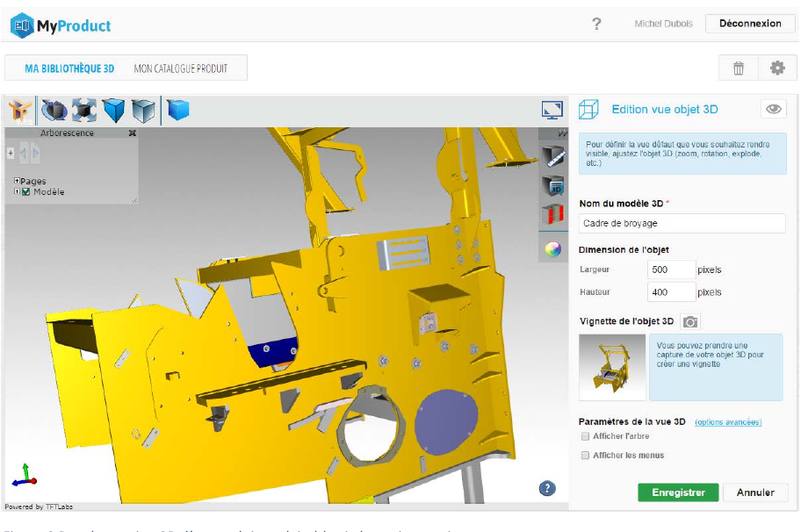Open the 3D annotation tool
This screenshot has width=801, height=532.
click(x=552, y=186)
